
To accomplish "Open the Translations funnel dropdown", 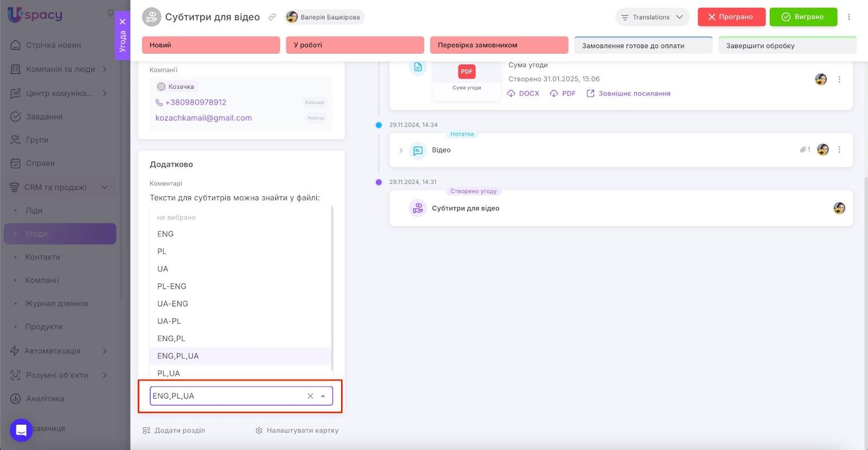I will [x=652, y=17].
